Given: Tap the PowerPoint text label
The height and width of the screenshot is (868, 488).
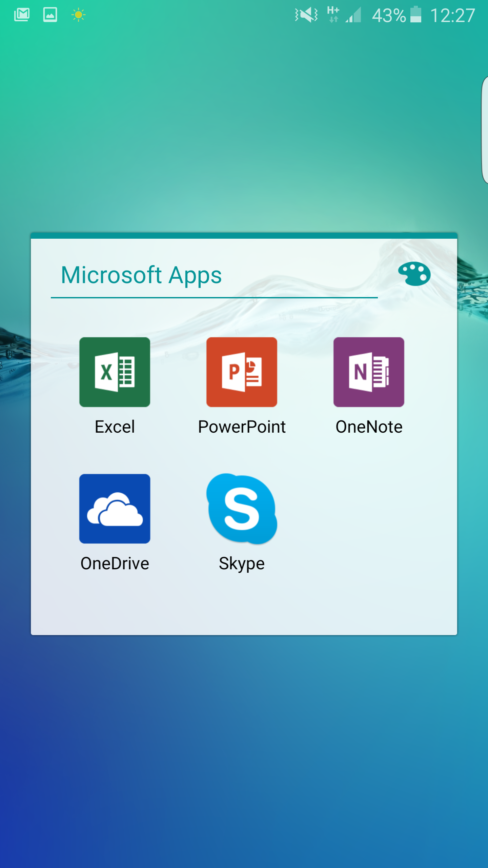Looking at the screenshot, I should pyautogui.click(x=242, y=427).
